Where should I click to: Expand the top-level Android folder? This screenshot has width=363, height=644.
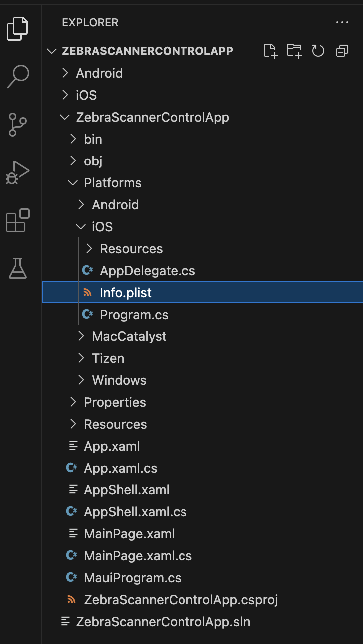coord(99,73)
